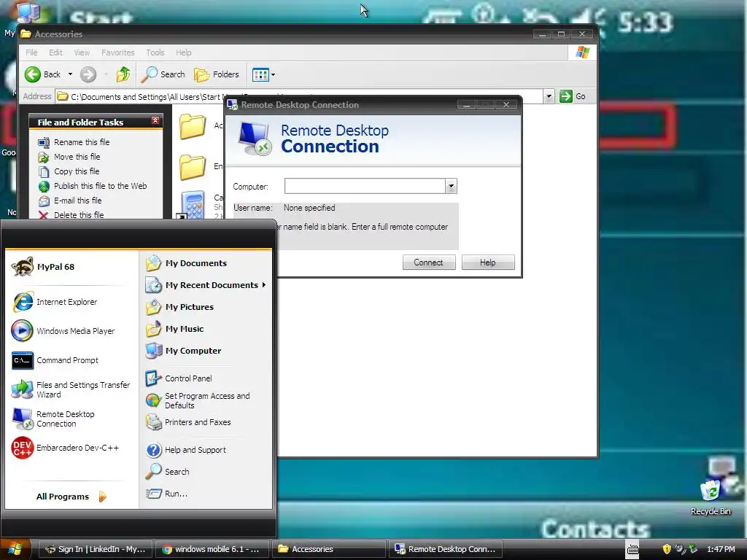The width and height of the screenshot is (747, 560).
Task: Click the Back button in Accessories window
Action: point(43,74)
